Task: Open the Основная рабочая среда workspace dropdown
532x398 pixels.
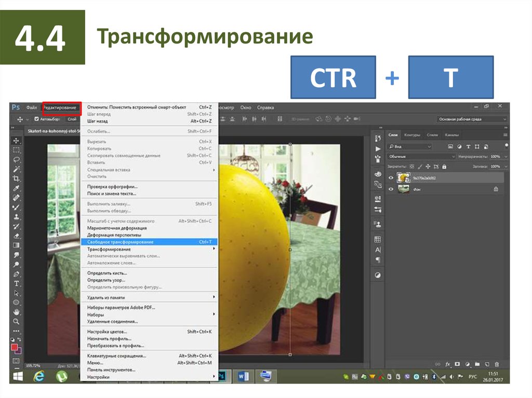Action: point(472,119)
